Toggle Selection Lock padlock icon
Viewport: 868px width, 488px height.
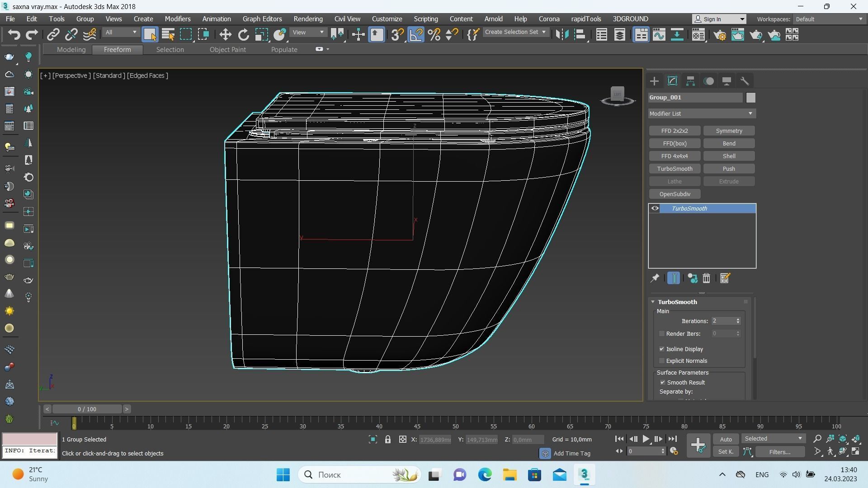[x=387, y=440]
